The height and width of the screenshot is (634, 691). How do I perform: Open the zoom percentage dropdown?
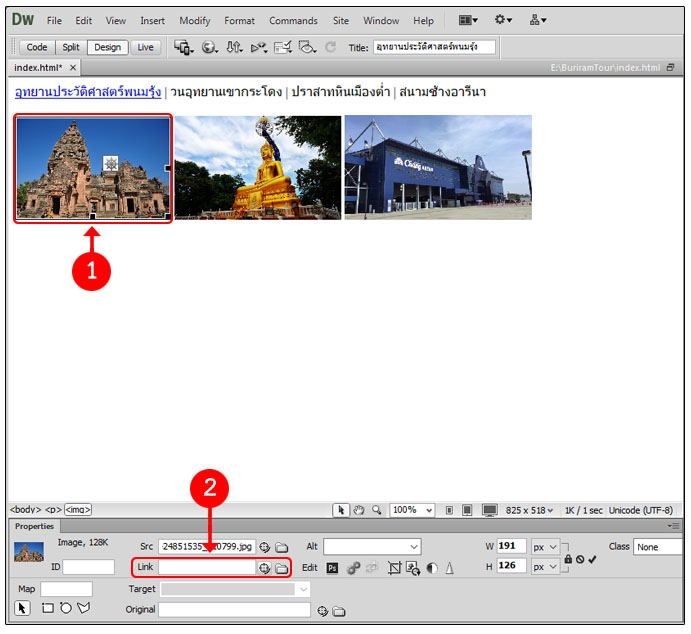(x=412, y=510)
